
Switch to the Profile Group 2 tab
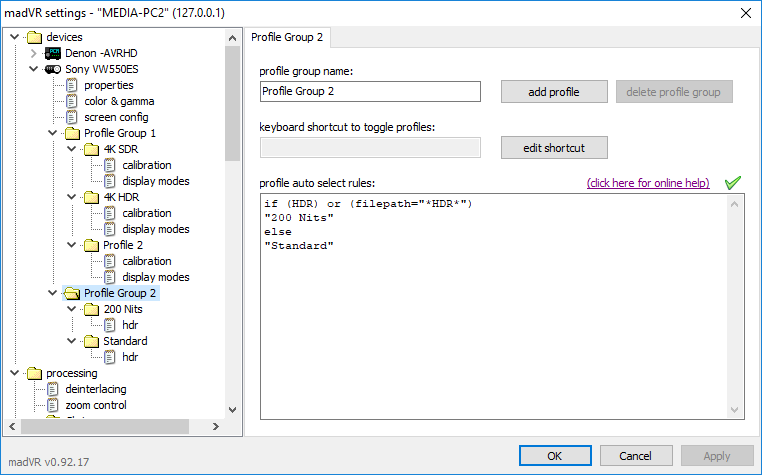[x=288, y=38]
